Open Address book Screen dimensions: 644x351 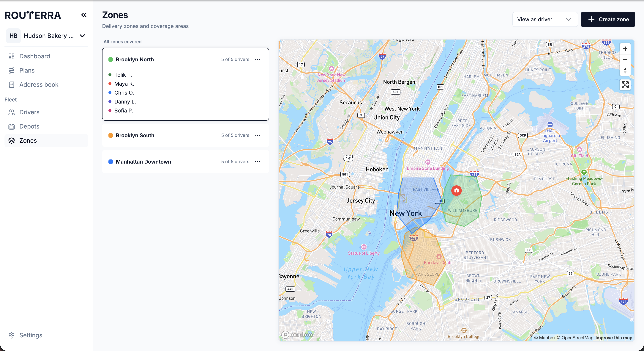[46, 84]
